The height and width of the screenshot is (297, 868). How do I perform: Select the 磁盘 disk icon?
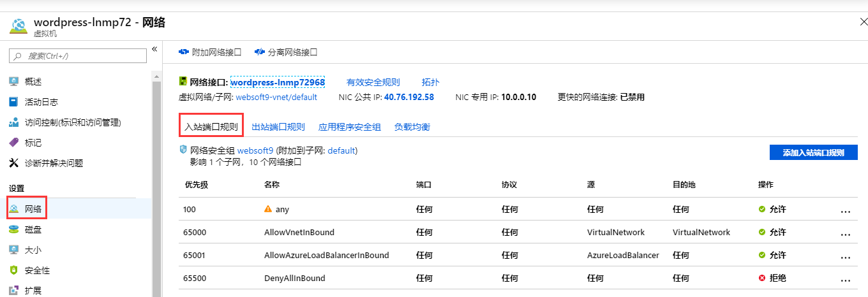click(x=14, y=229)
